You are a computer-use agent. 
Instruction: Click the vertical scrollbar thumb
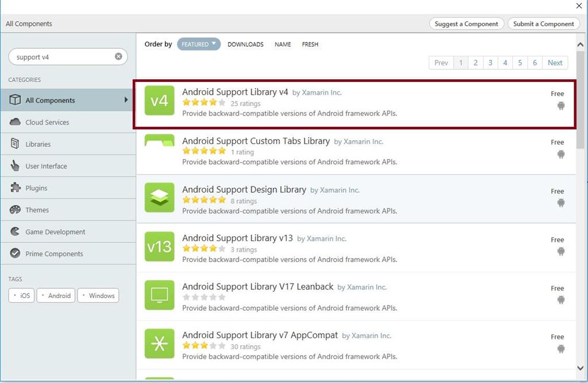[x=580, y=99]
